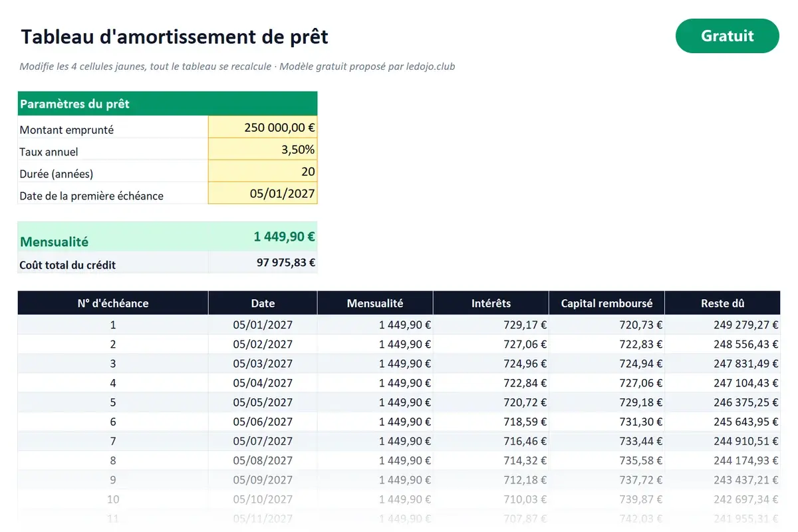Click the Capital remboursé column header
Image resolution: width=798 pixels, height=532 pixels.
click(x=606, y=303)
